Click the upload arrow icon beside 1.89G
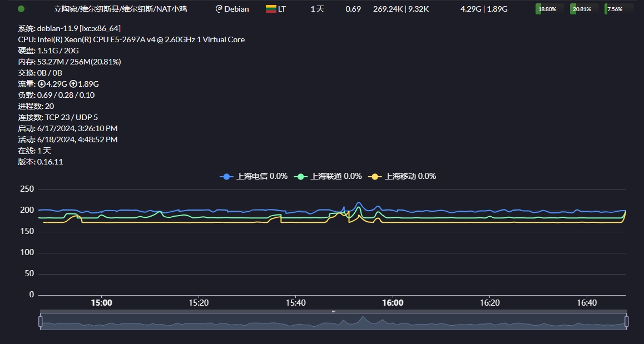The width and height of the screenshot is (644, 344). pos(73,84)
